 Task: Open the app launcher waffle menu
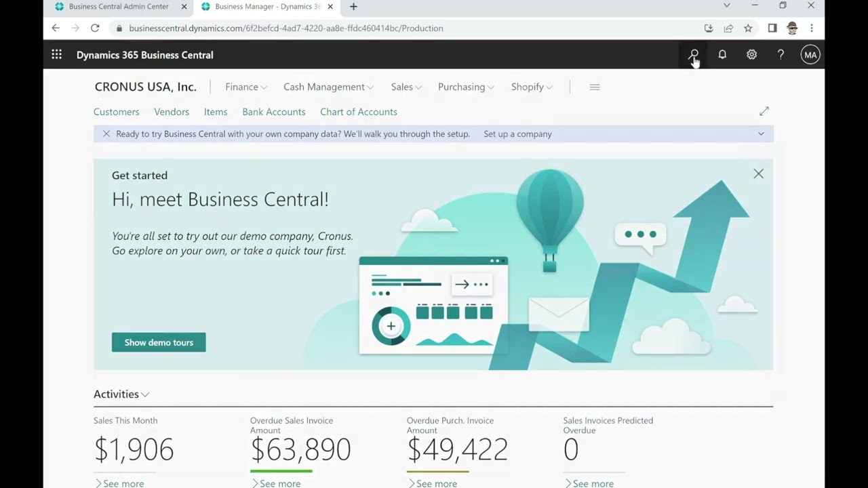57,55
